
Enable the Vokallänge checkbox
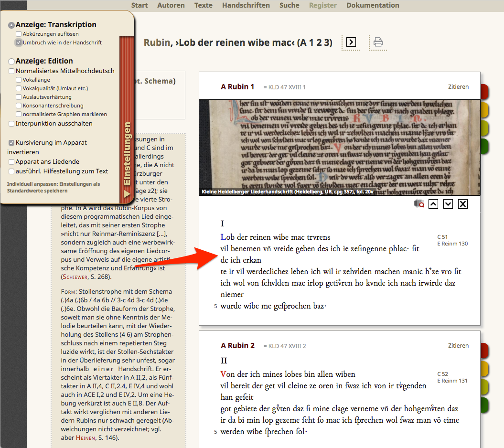pyautogui.click(x=19, y=80)
